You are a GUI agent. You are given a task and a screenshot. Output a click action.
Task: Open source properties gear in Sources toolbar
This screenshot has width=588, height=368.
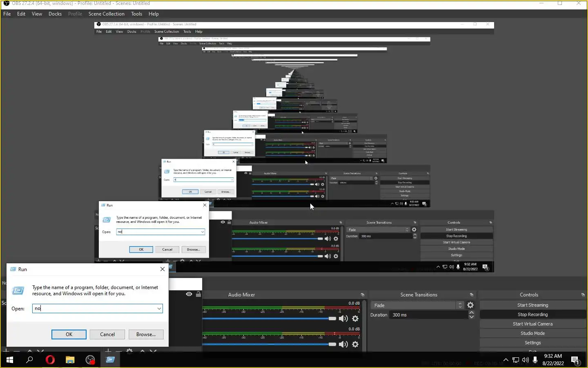click(x=129, y=351)
